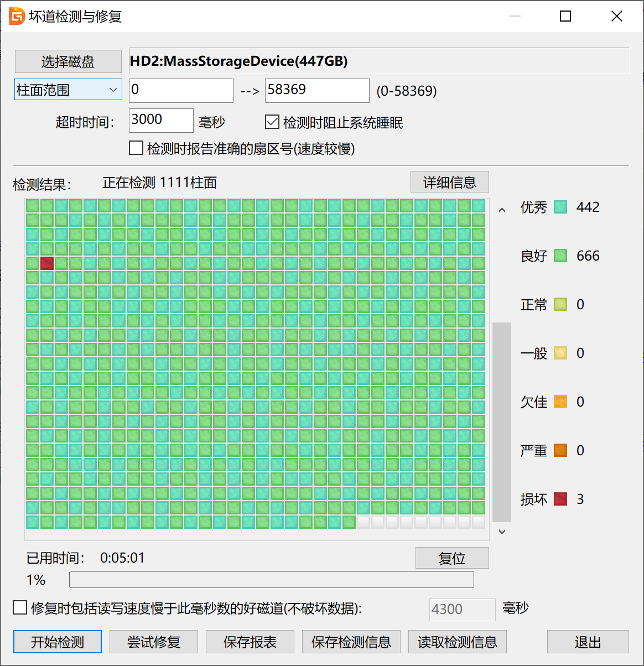Click the 尝试修复 button

point(154,642)
